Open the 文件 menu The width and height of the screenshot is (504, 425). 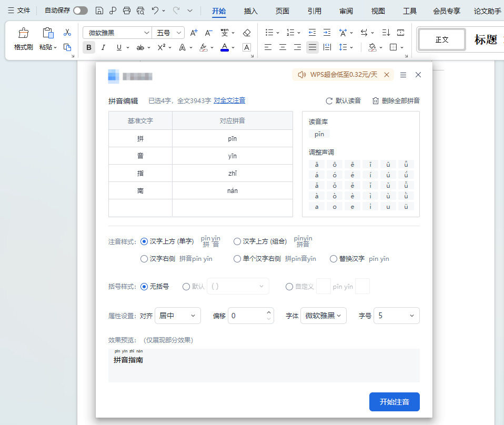pos(19,11)
